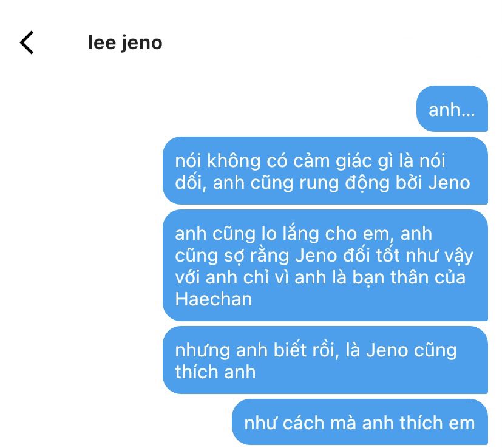Open the lee jeno contact header

coord(125,43)
